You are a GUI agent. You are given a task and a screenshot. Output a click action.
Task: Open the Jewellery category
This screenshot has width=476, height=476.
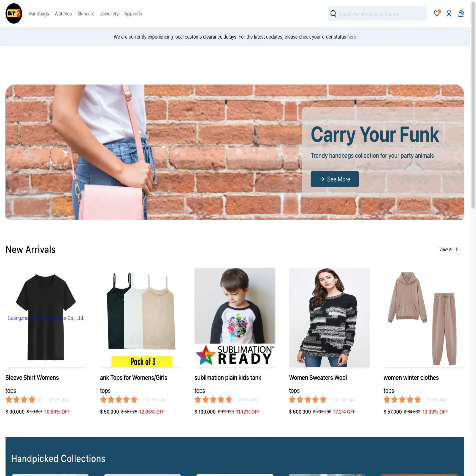[109, 13]
